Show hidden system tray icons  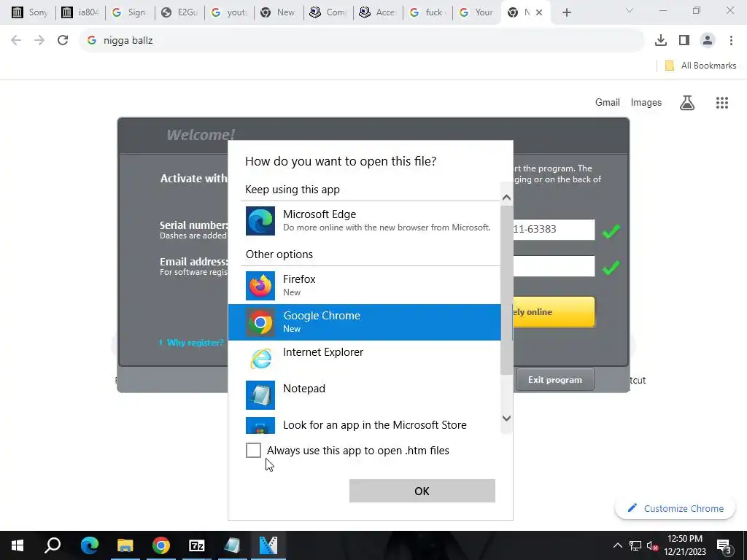coord(617,545)
